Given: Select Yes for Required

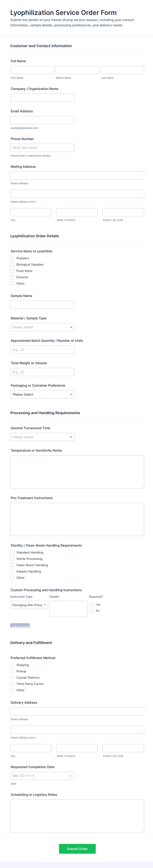Looking at the screenshot, I should click(92, 605).
